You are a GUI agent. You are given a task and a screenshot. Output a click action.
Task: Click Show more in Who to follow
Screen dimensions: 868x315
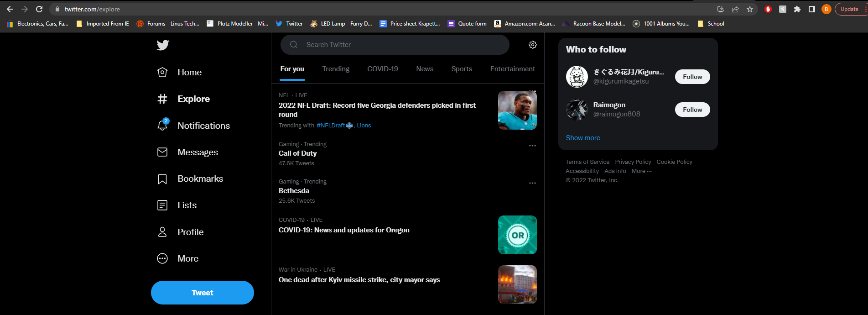click(x=583, y=138)
